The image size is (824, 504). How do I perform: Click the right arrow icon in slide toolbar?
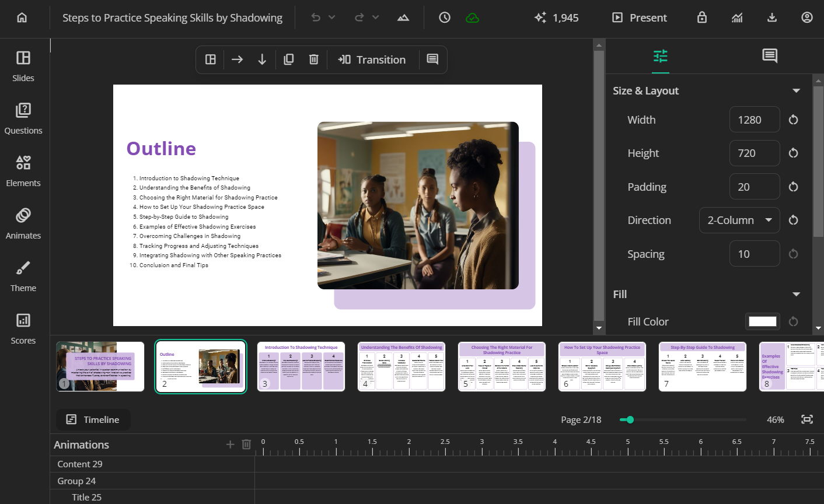237,60
